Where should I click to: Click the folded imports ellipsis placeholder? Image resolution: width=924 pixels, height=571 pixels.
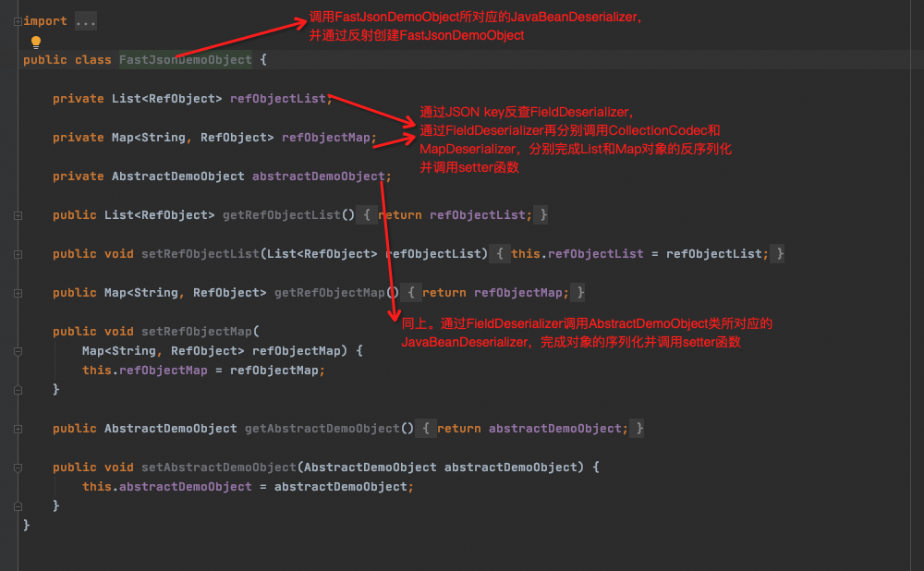tap(85, 21)
